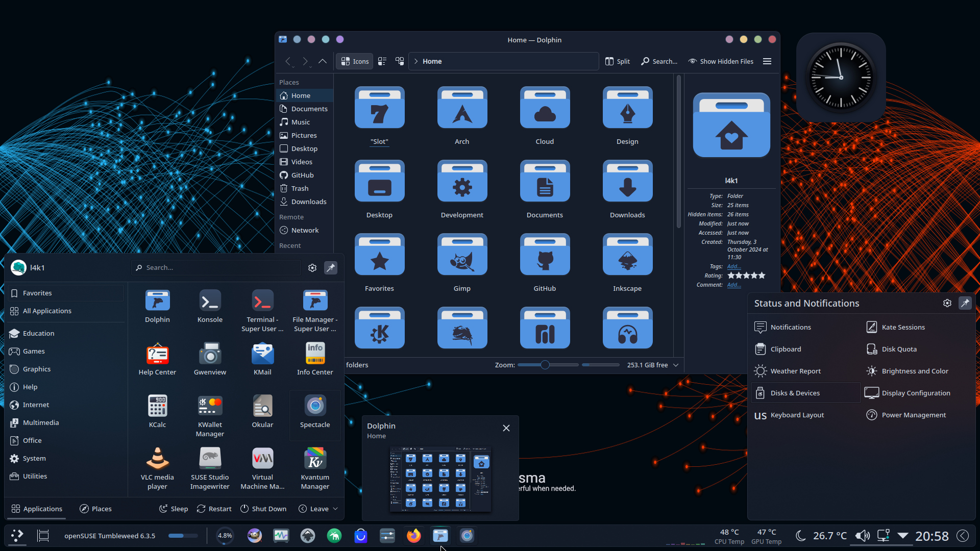Click the Restart button
The image size is (980, 551).
pos(214,509)
